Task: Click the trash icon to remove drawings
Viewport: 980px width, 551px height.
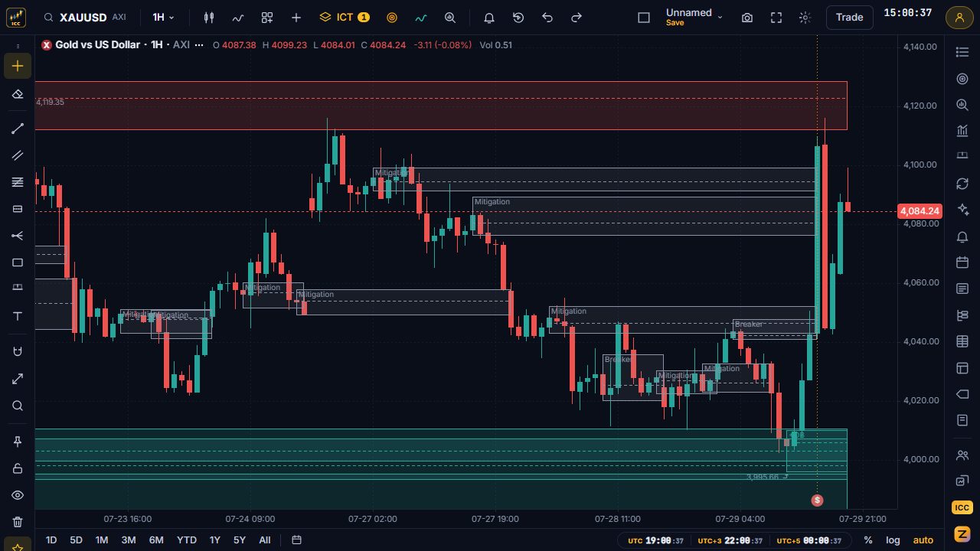Action: (18, 522)
